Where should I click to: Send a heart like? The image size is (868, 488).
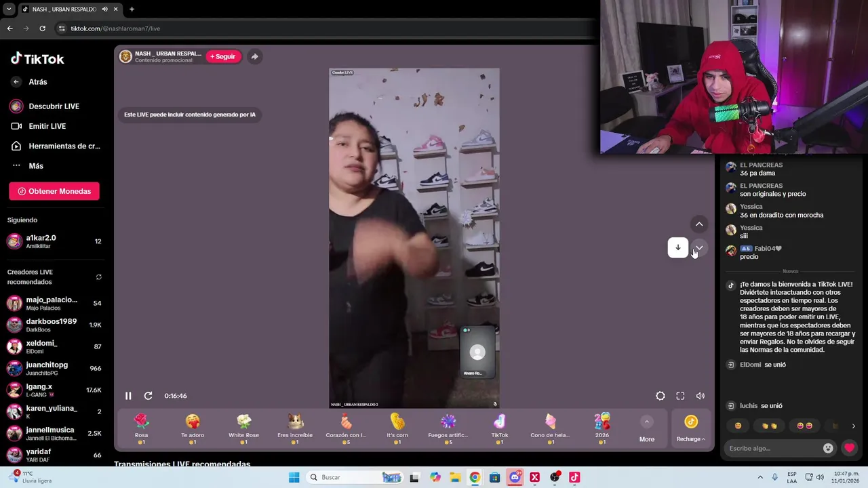pos(849,448)
